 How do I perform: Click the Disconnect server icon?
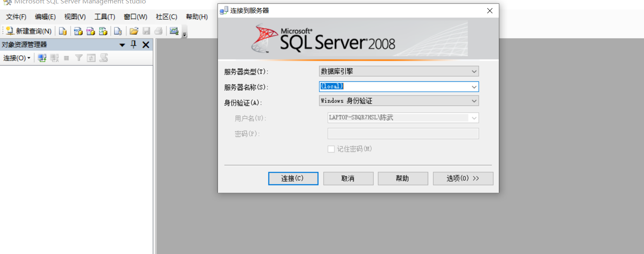[54, 58]
